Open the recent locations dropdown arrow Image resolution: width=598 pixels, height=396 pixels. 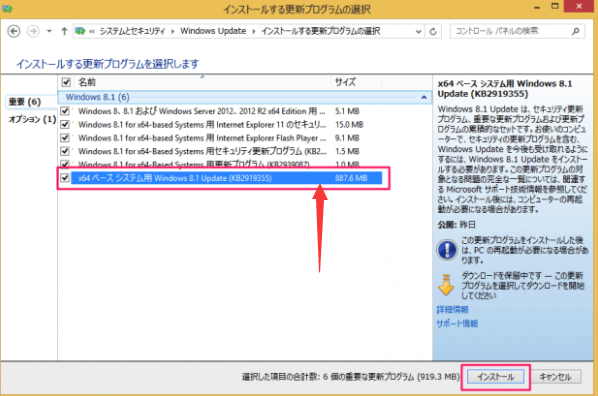(x=49, y=31)
